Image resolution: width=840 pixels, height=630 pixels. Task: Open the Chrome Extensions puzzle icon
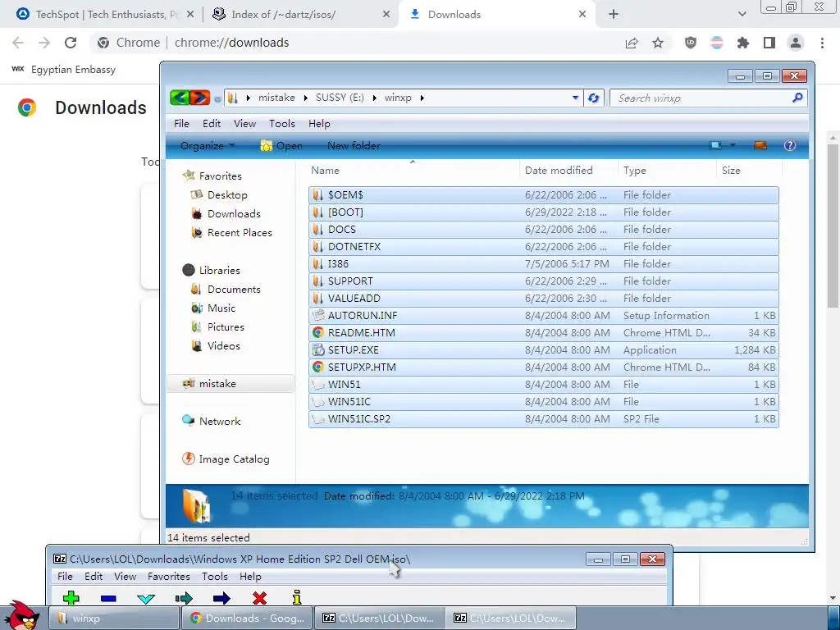[x=743, y=43]
